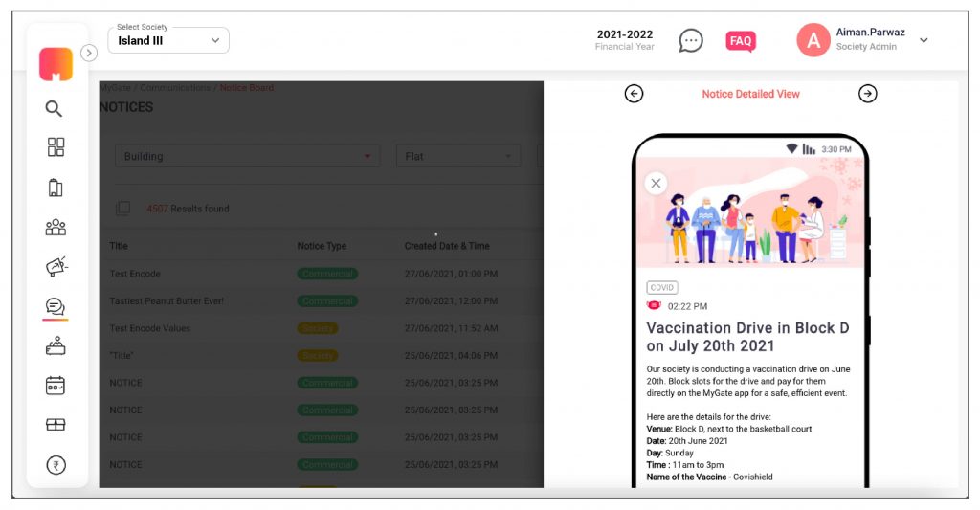Open the dashboard grid icon
Image resolution: width=980 pixels, height=510 pixels.
(56, 146)
